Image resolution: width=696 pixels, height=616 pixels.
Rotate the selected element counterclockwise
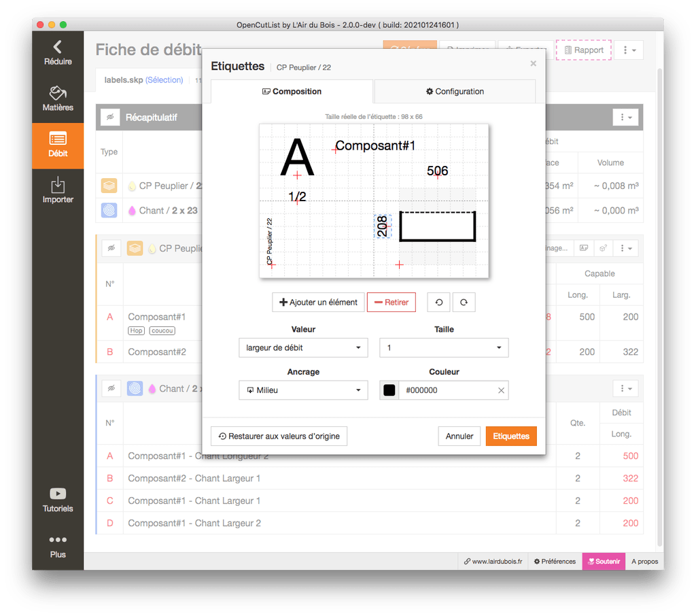point(438,302)
